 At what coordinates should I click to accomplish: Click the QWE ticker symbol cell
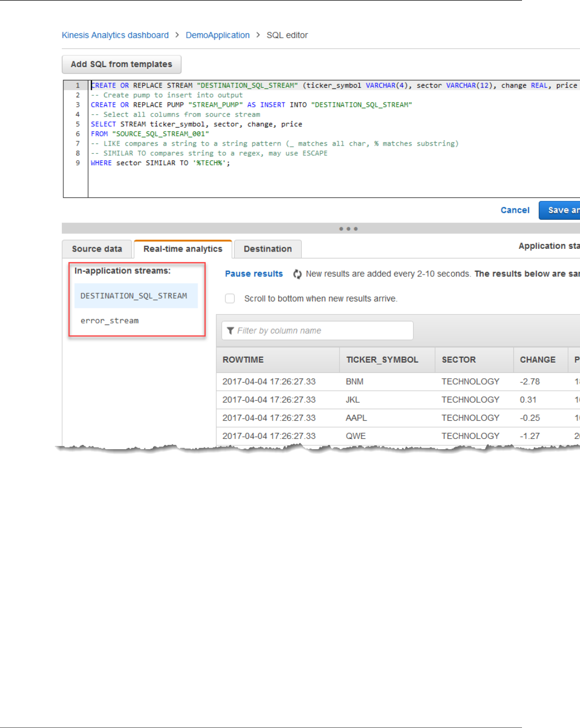coord(356,436)
